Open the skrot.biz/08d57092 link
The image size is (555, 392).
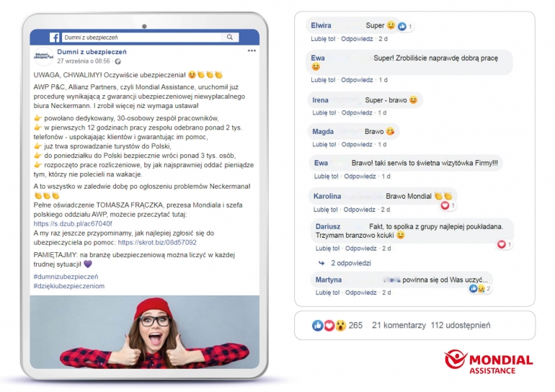[157, 242]
